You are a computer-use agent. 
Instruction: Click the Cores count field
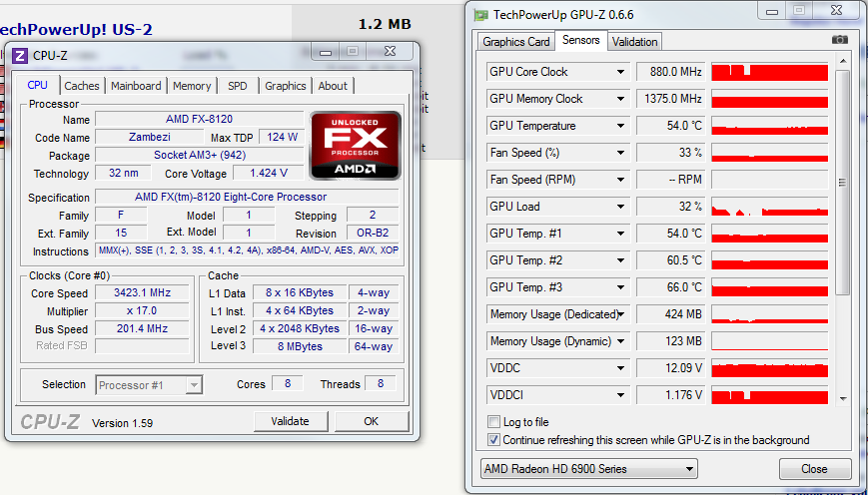[x=288, y=384]
